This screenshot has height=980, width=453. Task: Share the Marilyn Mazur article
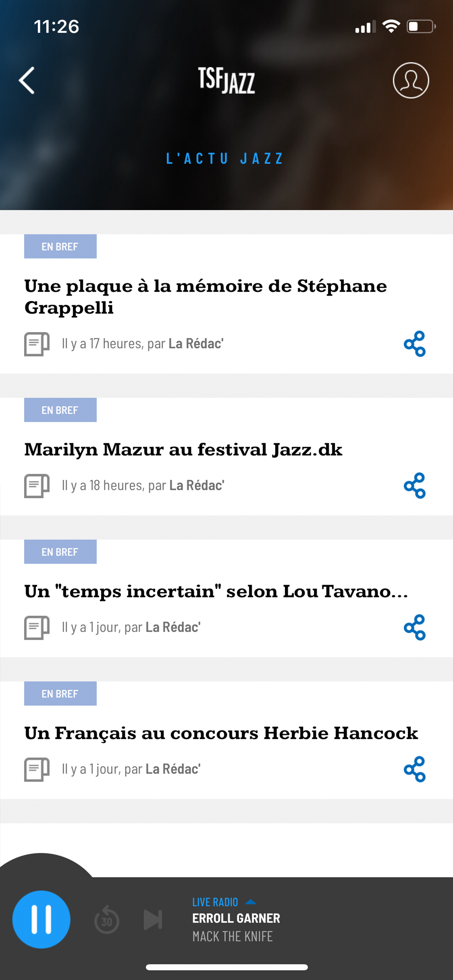pyautogui.click(x=414, y=485)
